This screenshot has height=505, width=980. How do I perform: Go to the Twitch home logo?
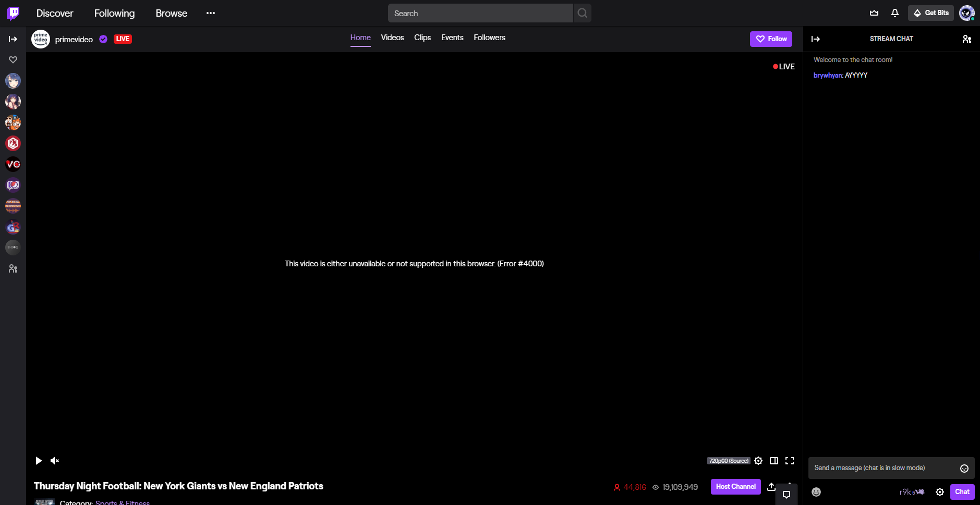(13, 13)
